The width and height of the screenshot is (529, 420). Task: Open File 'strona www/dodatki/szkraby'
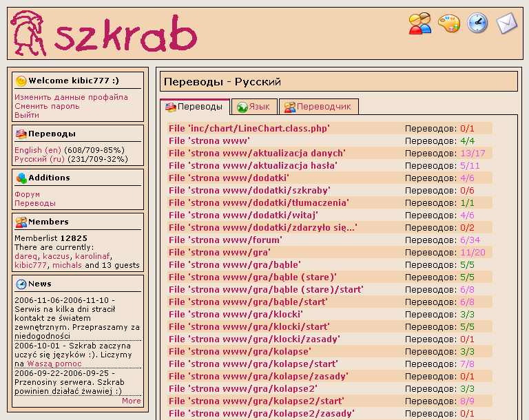249,191
